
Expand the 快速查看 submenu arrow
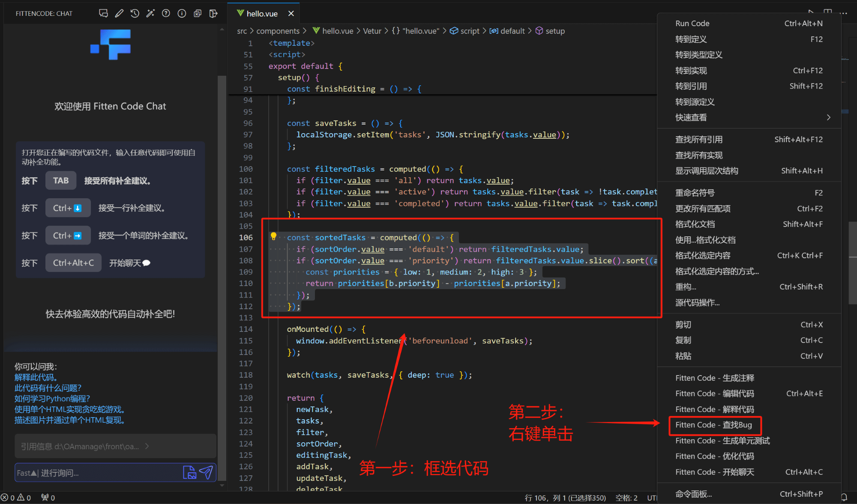(829, 117)
